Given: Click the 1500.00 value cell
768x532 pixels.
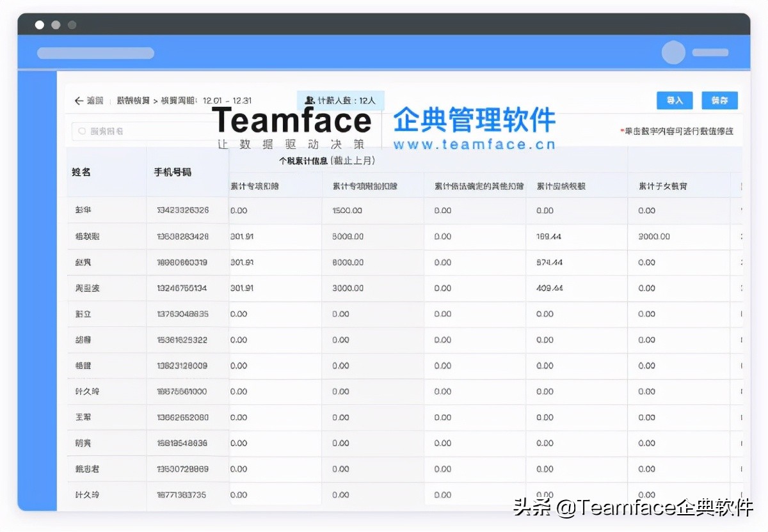Looking at the screenshot, I should point(347,210).
